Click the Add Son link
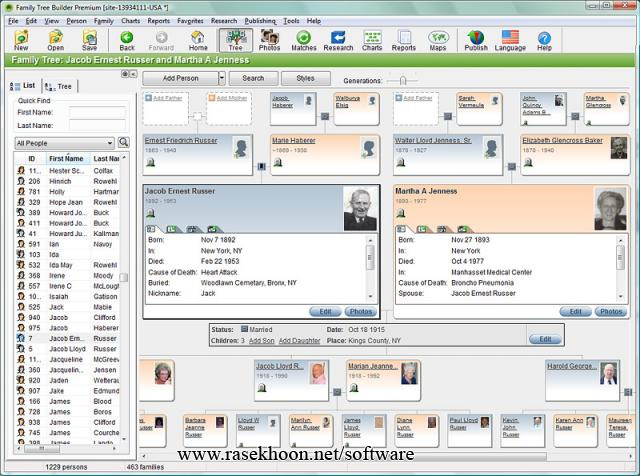This screenshot has height=476, width=640. pyautogui.click(x=261, y=341)
